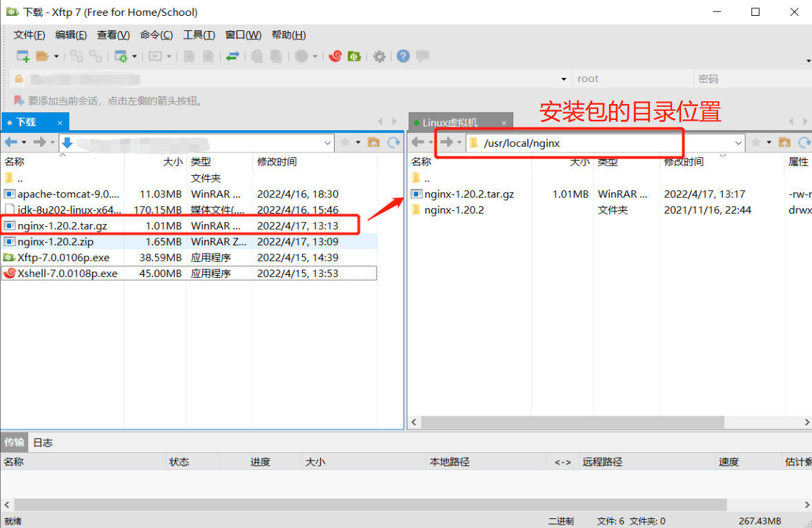Click the green Xftp toolbar icon
Image resolution: width=812 pixels, height=528 pixels.
(354, 56)
